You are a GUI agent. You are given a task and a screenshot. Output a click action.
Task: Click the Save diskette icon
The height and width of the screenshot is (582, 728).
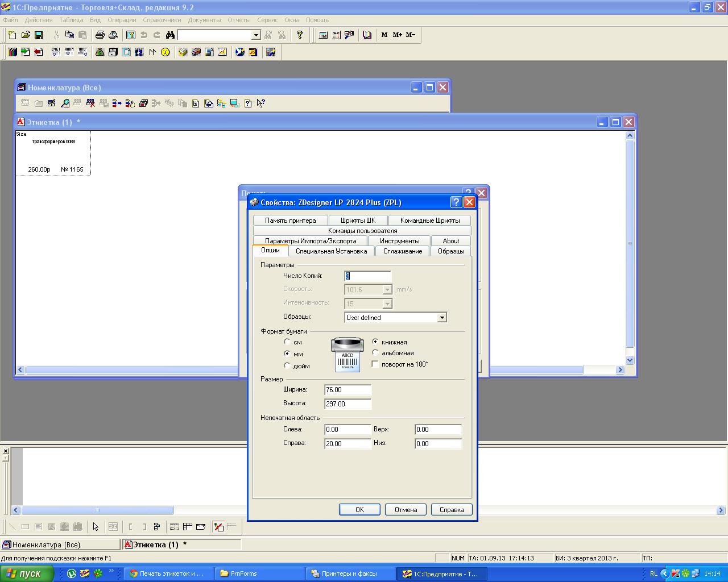click(39, 35)
